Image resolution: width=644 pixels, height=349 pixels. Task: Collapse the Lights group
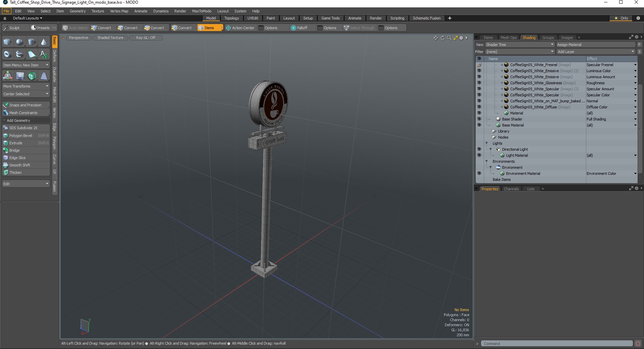(x=487, y=143)
